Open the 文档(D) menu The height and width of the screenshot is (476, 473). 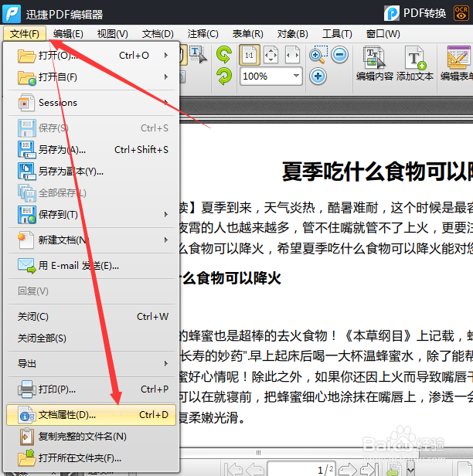coord(158,34)
